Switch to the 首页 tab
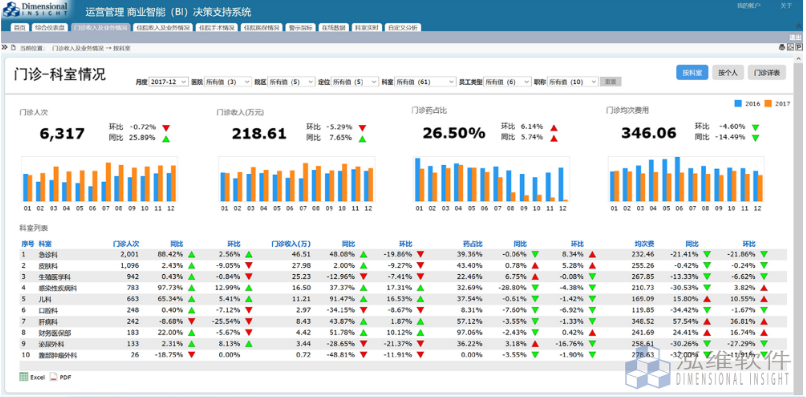 [20, 27]
